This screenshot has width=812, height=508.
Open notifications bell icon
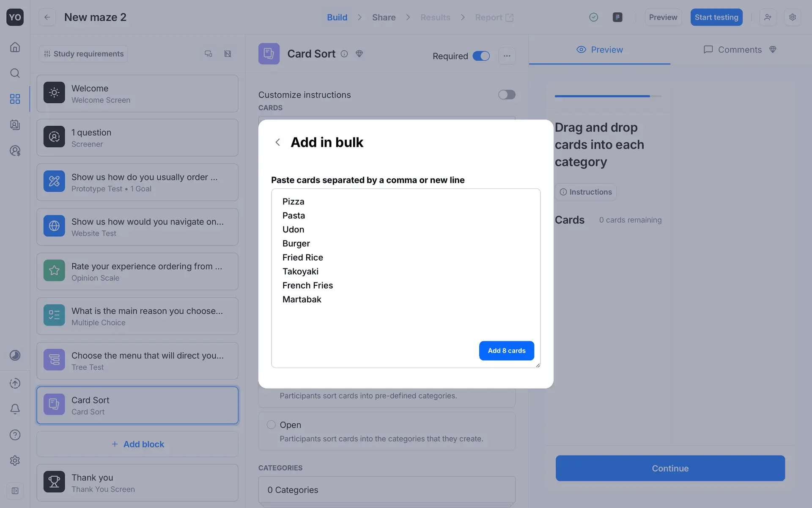(x=15, y=409)
